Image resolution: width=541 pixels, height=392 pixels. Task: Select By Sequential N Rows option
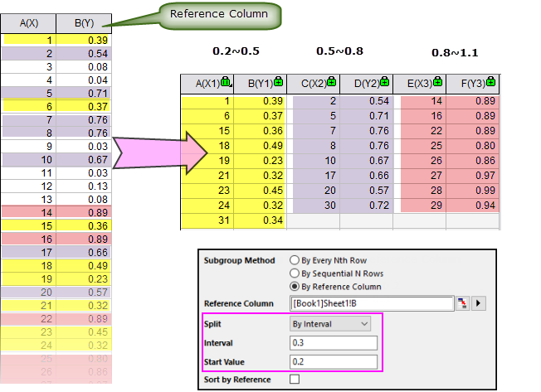click(x=295, y=273)
